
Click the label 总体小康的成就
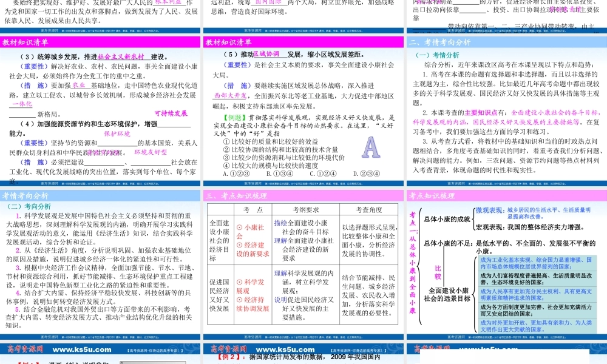click(447, 220)
